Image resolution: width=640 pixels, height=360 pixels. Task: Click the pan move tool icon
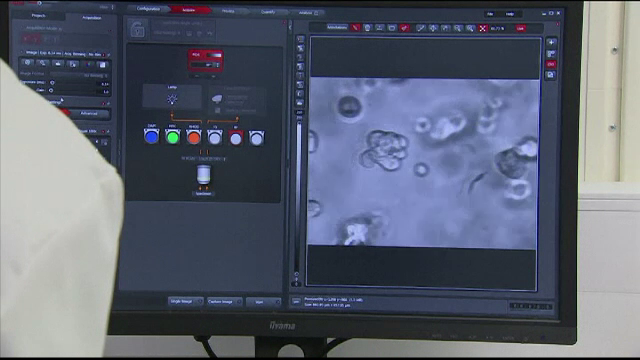tap(433, 28)
